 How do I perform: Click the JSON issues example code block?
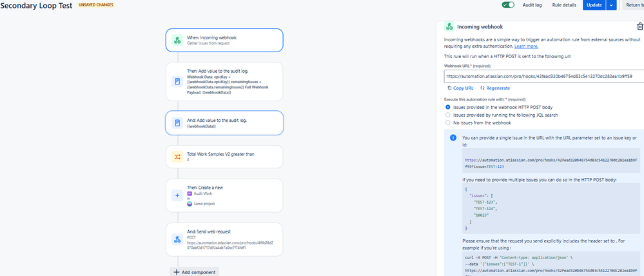(x=551, y=208)
